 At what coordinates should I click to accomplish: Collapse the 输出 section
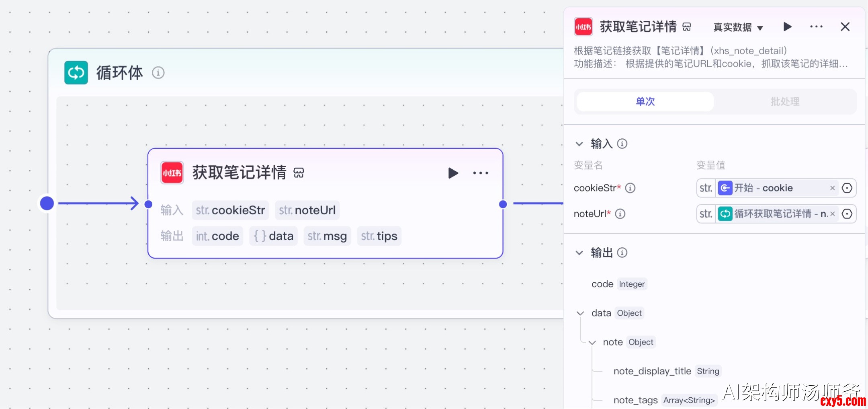click(579, 253)
